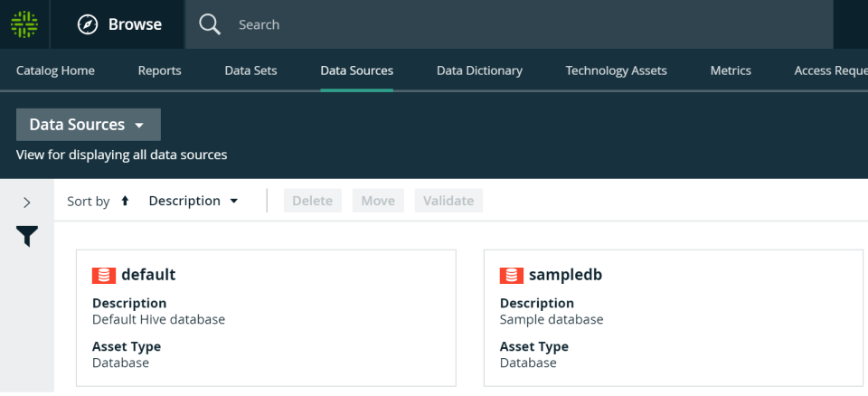
Task: Click the green application logo icon
Action: (x=24, y=24)
